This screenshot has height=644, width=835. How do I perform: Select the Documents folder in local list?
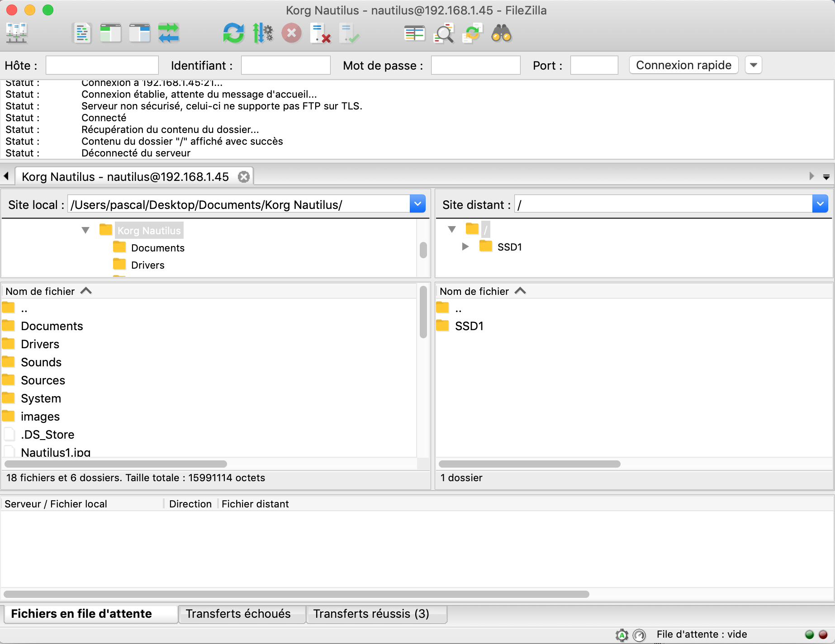[208, 326]
